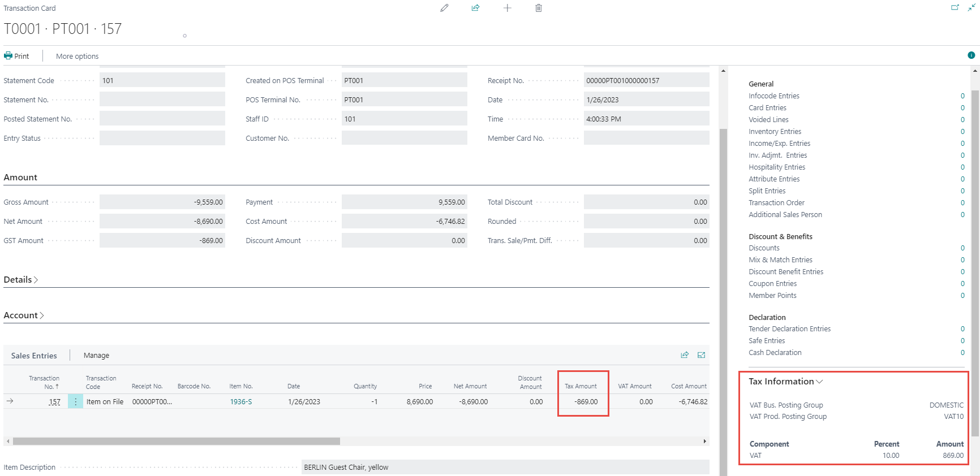Image resolution: width=980 pixels, height=476 pixels.
Task: Click the info FactBox toggle icon
Action: pyautogui.click(x=971, y=55)
